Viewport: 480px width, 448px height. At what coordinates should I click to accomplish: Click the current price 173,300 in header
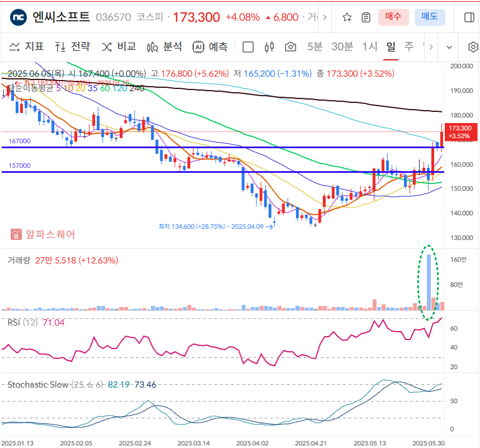click(x=197, y=17)
